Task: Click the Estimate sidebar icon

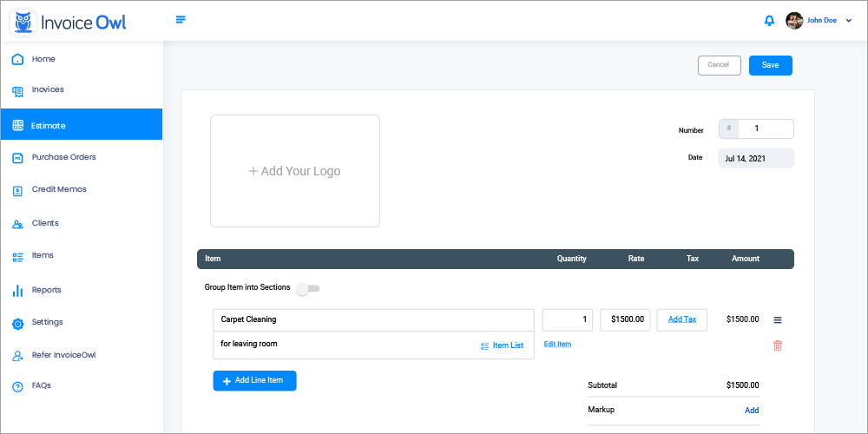Action: pyautogui.click(x=17, y=126)
